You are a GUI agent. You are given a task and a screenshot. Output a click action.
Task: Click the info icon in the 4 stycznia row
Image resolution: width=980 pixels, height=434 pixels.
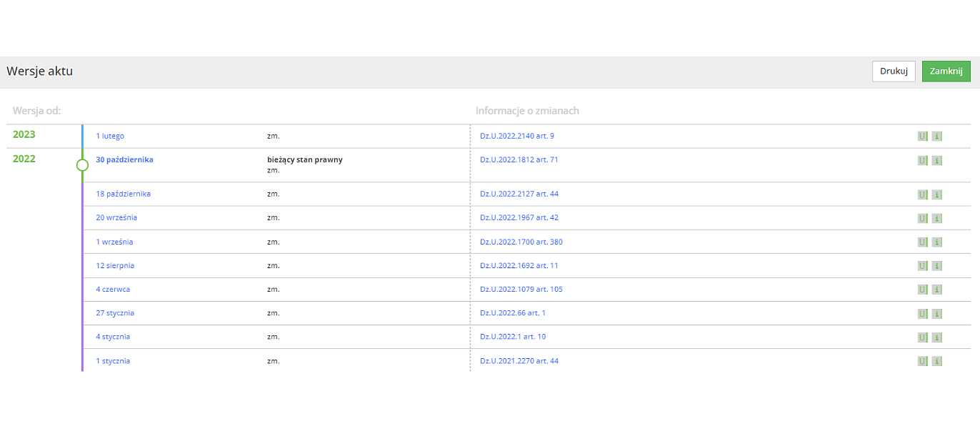pyautogui.click(x=937, y=337)
